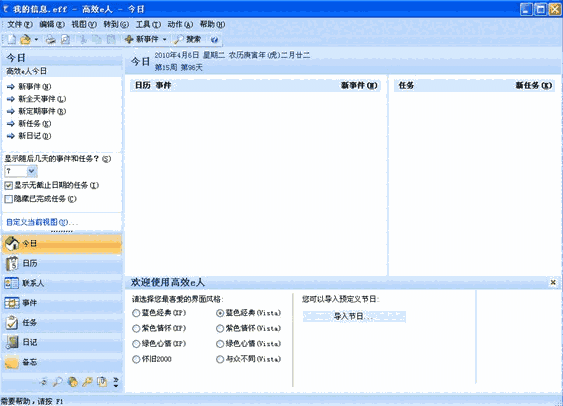Expand the arrow beside open folder icon

(36, 39)
